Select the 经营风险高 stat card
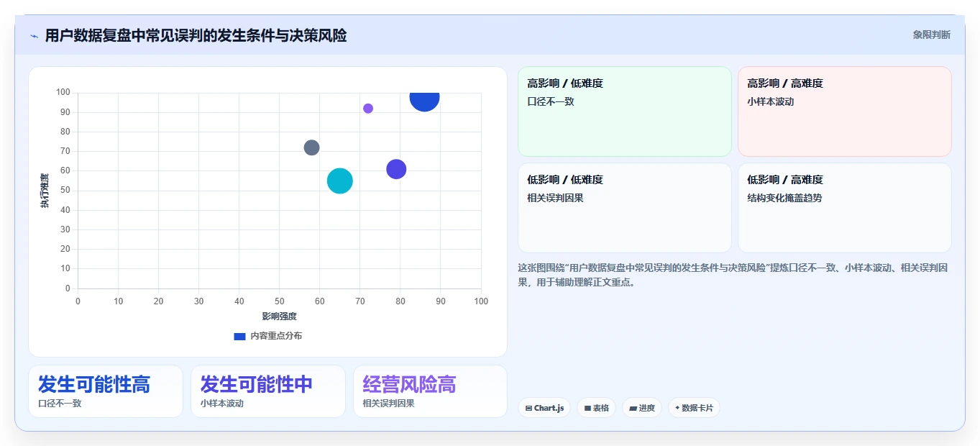 point(430,391)
